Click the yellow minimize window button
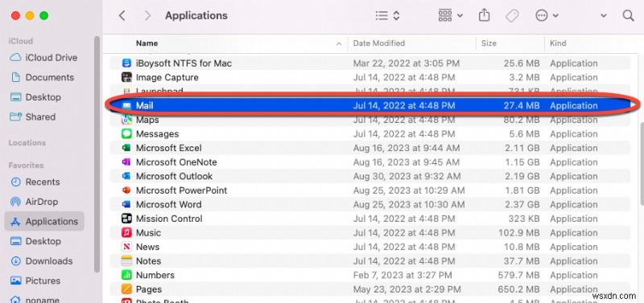This screenshot has height=303, width=644. (x=30, y=15)
